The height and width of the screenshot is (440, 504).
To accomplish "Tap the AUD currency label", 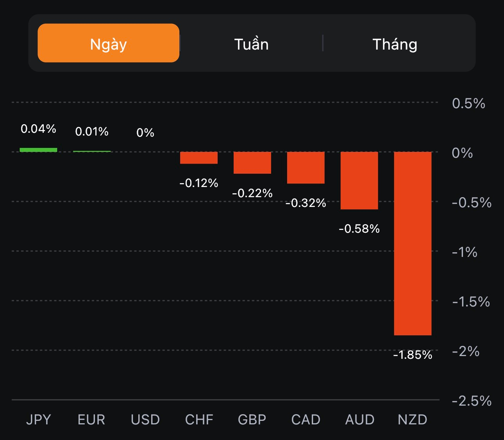I will coord(359,420).
